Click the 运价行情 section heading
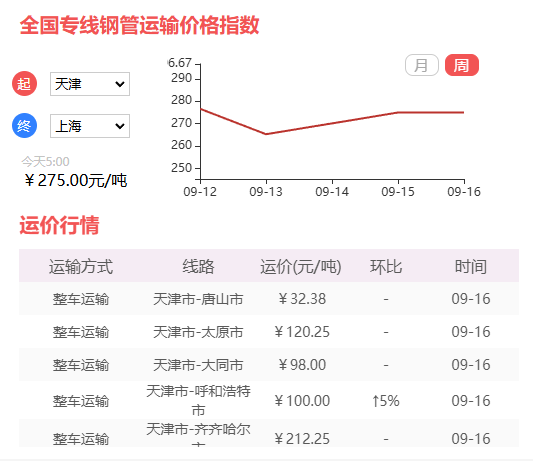This screenshot has width=533, height=461. (59, 225)
